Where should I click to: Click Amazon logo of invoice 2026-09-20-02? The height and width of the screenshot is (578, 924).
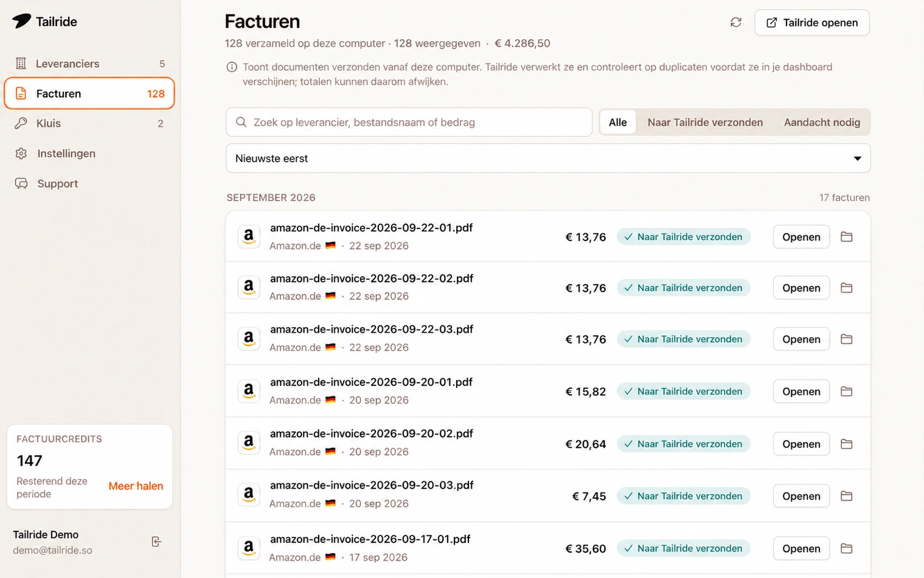249,443
